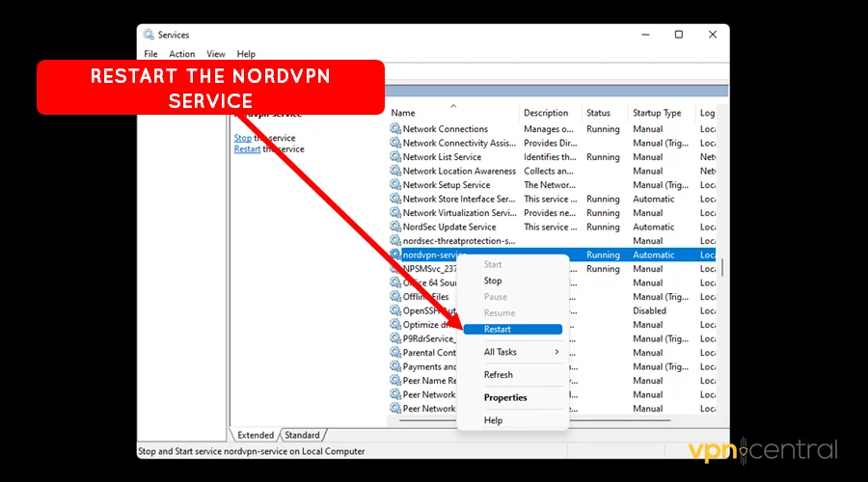Open the Help menu in menu bar
868x482 pixels.
246,54
